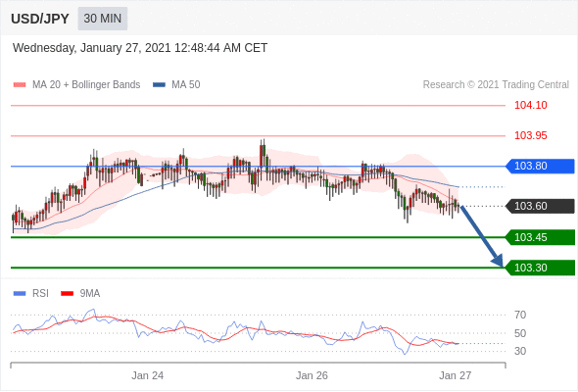Click the green 103.30 support price tag
578x392 pixels.
pyautogui.click(x=540, y=268)
